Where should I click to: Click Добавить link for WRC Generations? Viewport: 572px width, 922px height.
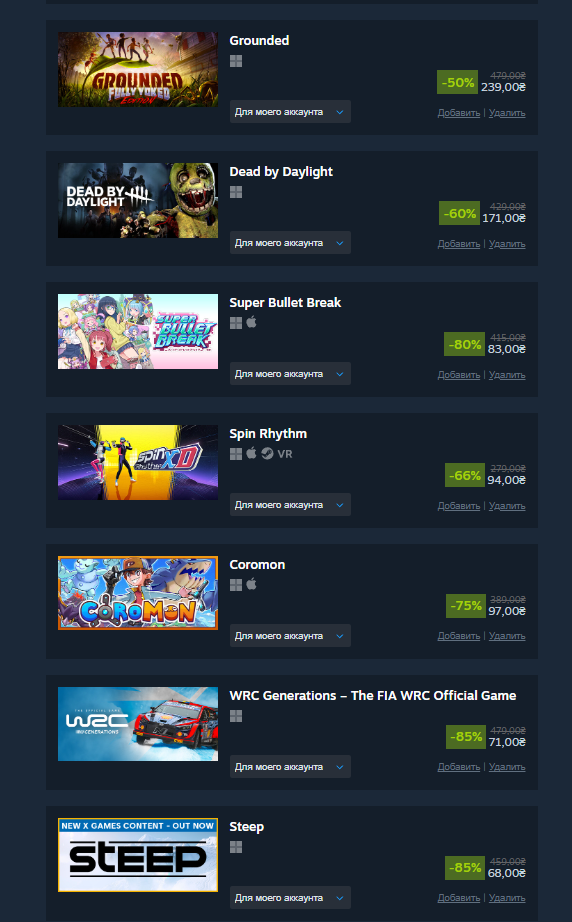pos(459,767)
